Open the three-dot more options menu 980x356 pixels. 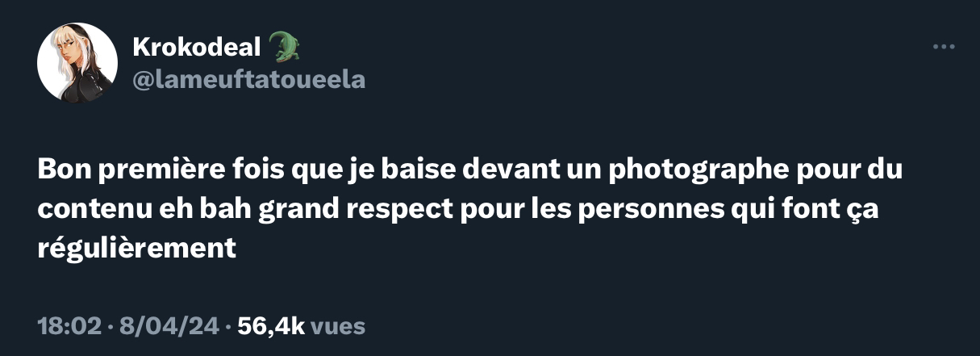pyautogui.click(x=943, y=47)
